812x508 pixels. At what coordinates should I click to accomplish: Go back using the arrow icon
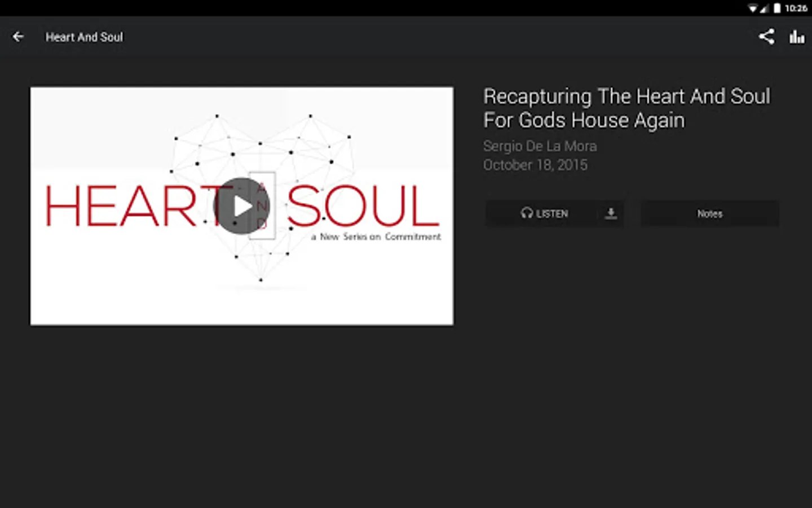(x=18, y=37)
